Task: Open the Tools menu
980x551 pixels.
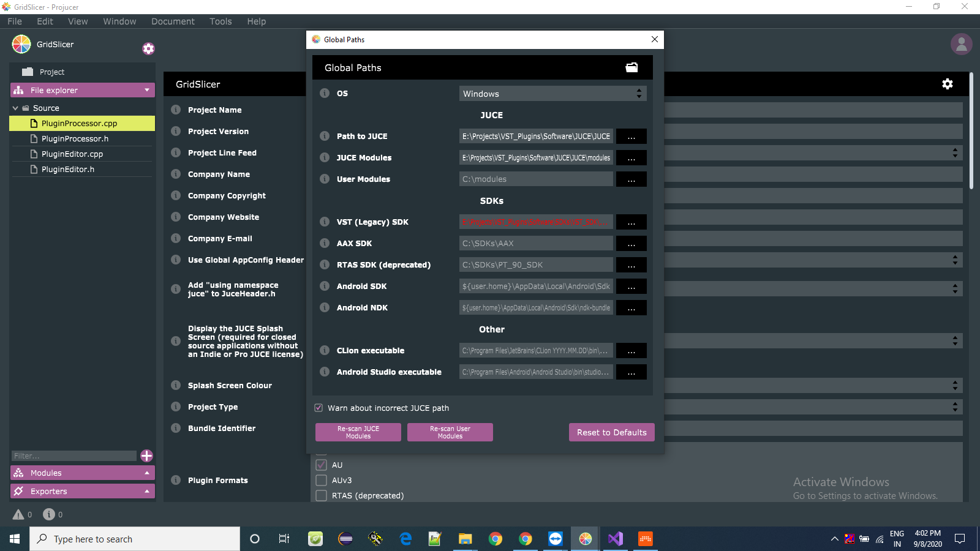Action: click(x=221, y=21)
